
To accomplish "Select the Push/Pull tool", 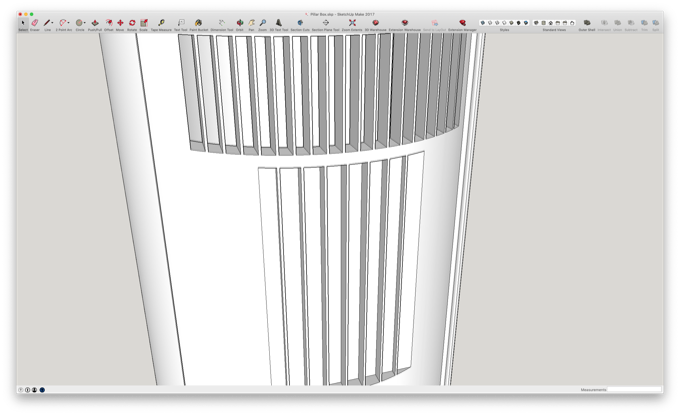I will [x=95, y=23].
